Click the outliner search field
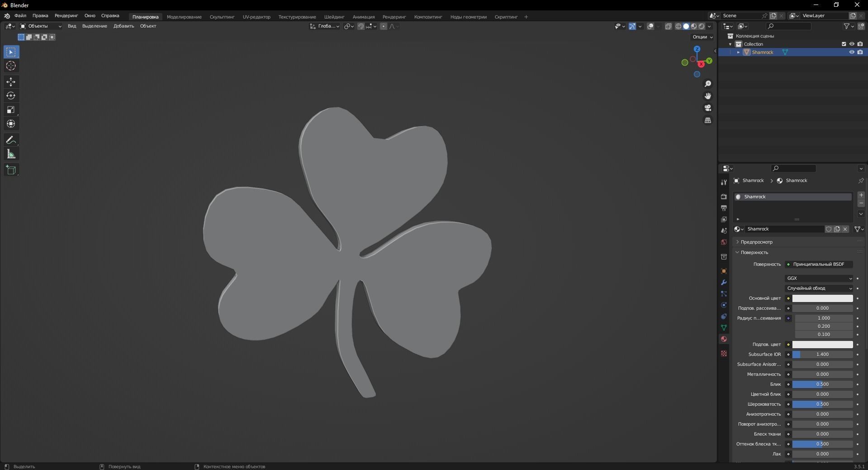Image resolution: width=868 pixels, height=470 pixels. pos(789,26)
